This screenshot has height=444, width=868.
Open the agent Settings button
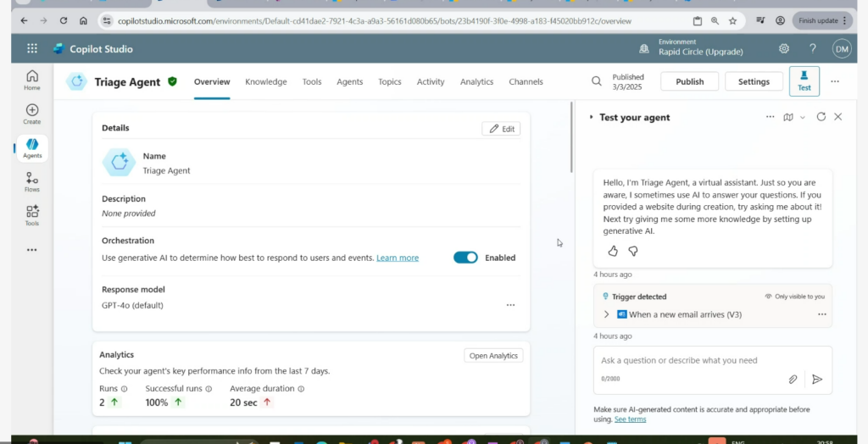[754, 81]
